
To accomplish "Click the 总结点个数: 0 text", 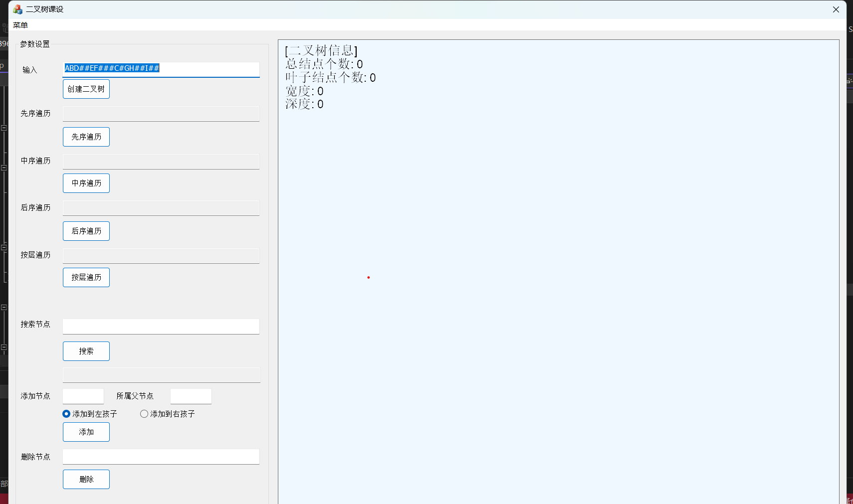I will (x=324, y=64).
